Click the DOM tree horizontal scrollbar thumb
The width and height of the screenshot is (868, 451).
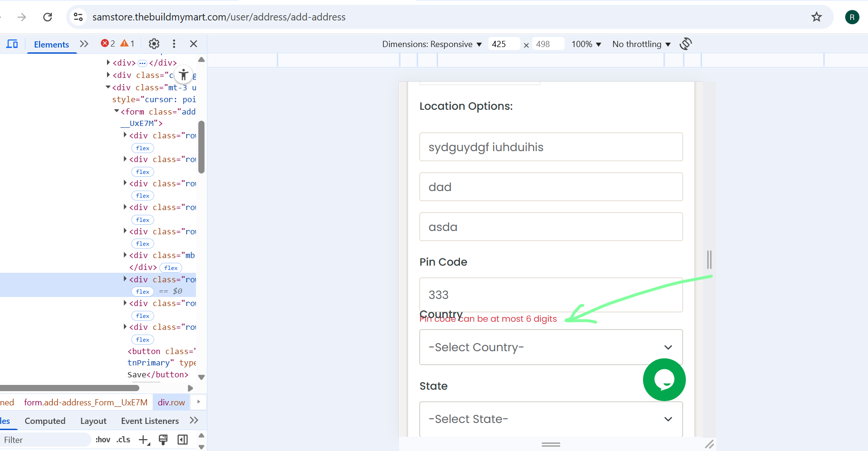[69, 388]
